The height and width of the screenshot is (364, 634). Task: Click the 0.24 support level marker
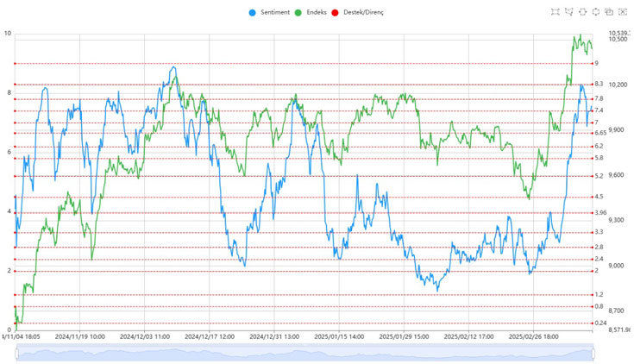click(601, 323)
